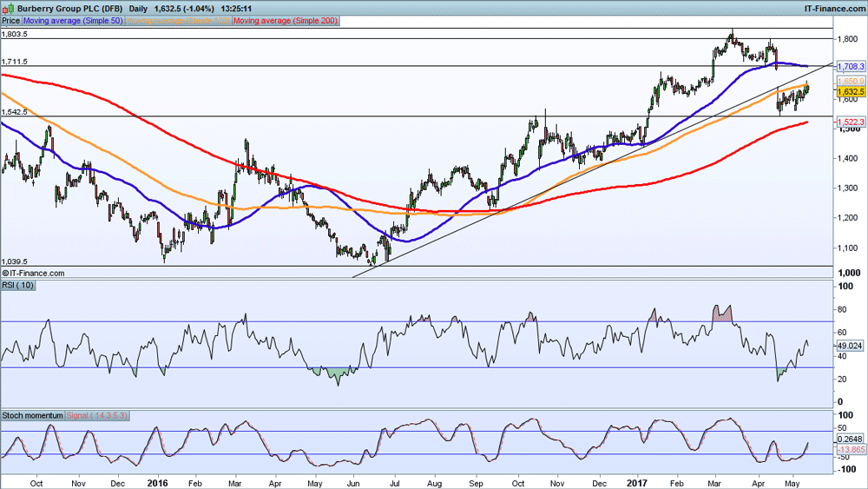Select the Signal (14 3 5 3) label
The width and height of the screenshot is (868, 489).
(x=97, y=415)
